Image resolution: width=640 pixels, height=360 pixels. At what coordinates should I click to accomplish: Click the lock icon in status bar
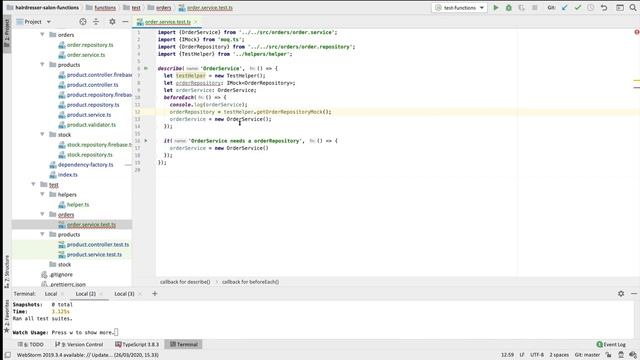[x=609, y=355]
